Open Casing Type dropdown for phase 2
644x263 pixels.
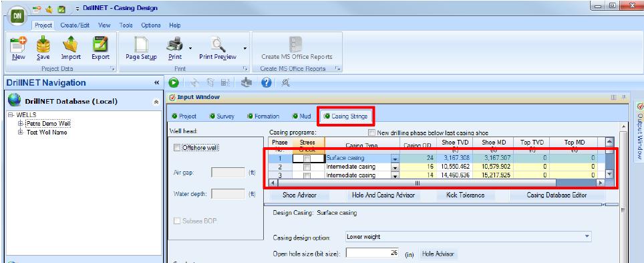coord(395,167)
